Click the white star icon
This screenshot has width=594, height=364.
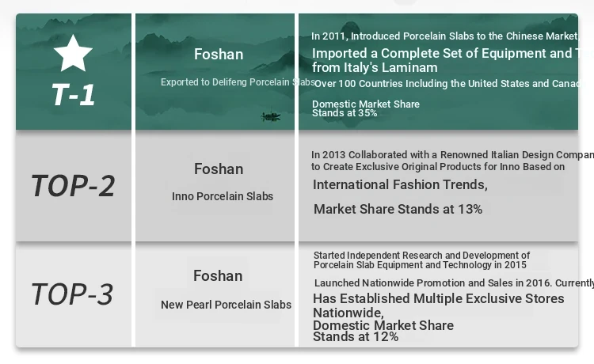(x=73, y=53)
